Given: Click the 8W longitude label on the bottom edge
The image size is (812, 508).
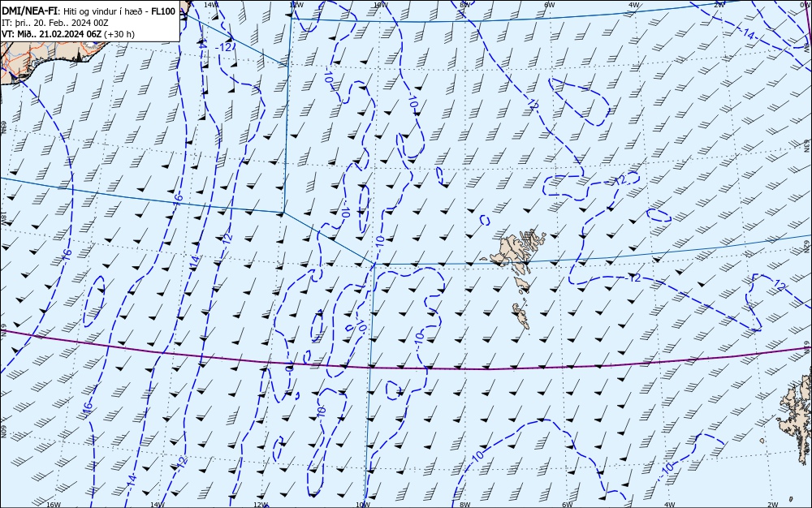Looking at the screenshot, I should (465, 505).
